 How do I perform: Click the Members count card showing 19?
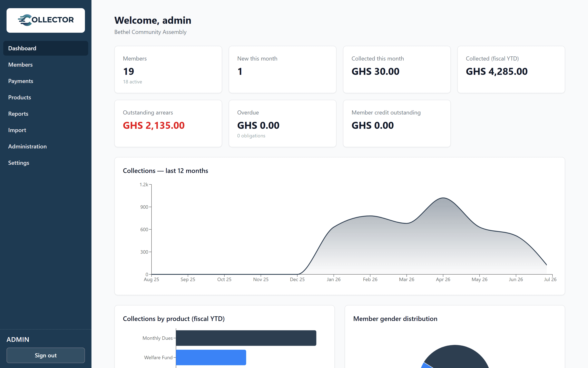pos(168,69)
